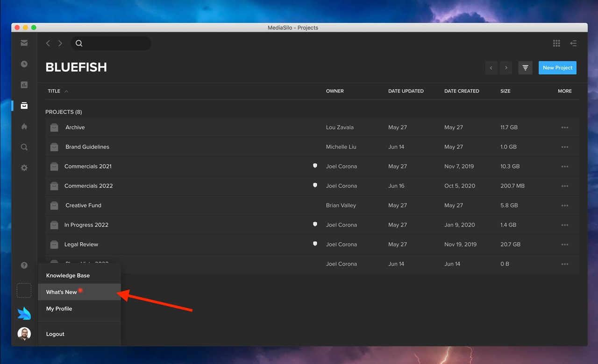Open the recent activity clock icon
The width and height of the screenshot is (598, 364).
(24, 64)
